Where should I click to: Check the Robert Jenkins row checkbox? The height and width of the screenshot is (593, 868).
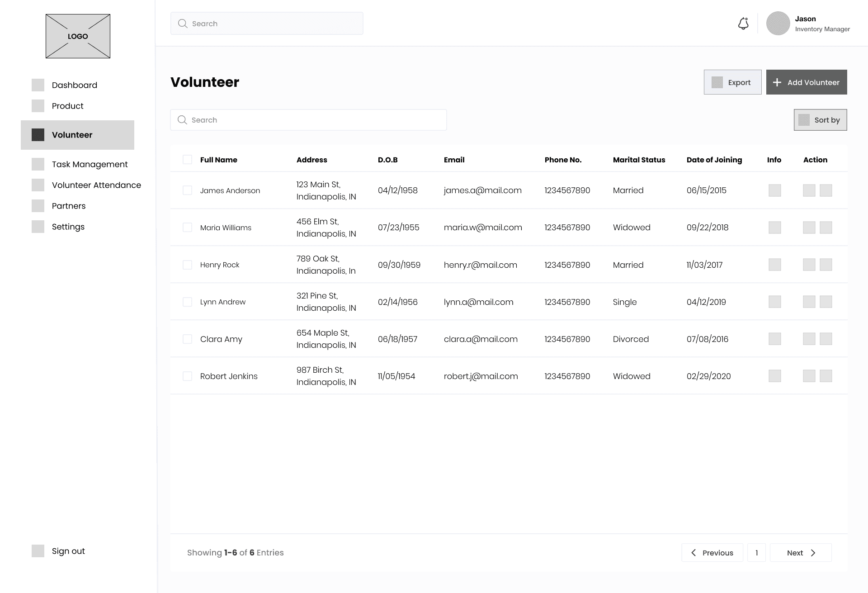[187, 376]
